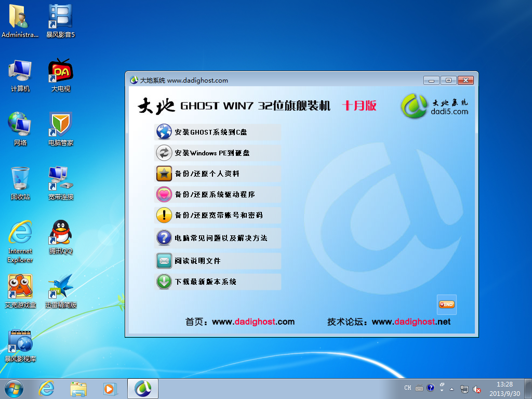Select 备份/还原宽带账号和密码 text entry
532x399 pixels.
[x=219, y=215]
